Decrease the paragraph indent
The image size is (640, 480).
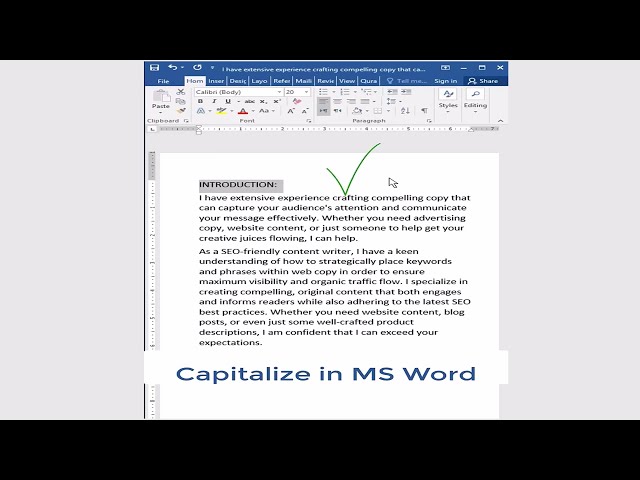pyautogui.click(x=392, y=92)
